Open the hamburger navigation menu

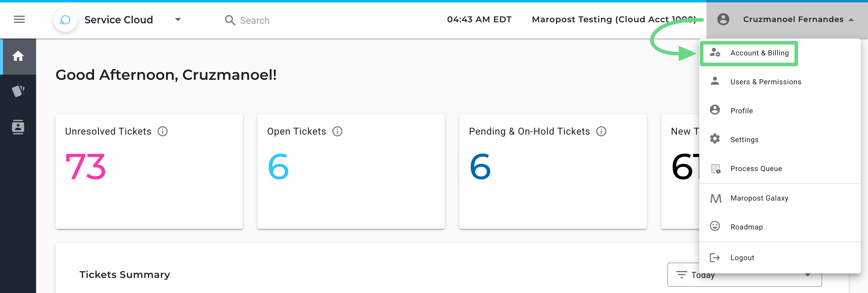[x=19, y=20]
